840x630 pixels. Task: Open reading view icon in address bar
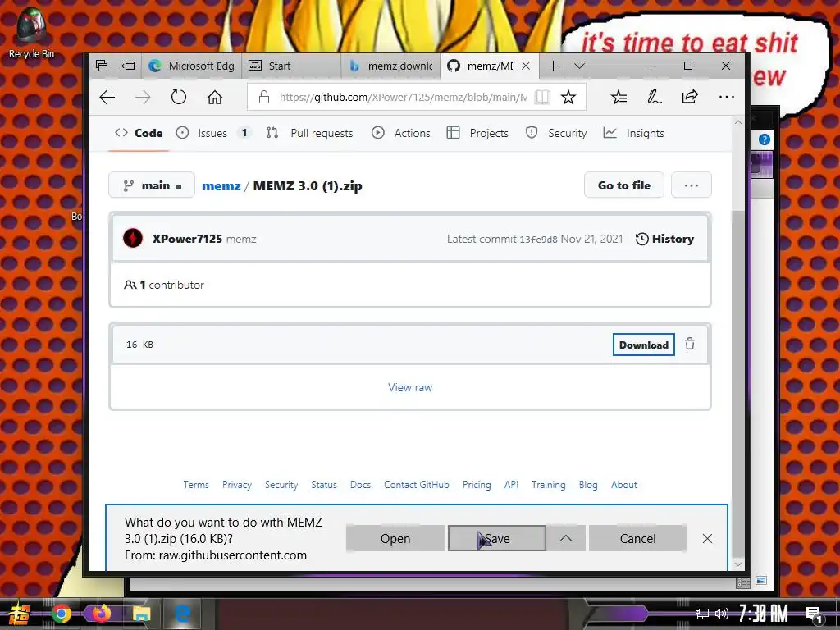tap(542, 97)
